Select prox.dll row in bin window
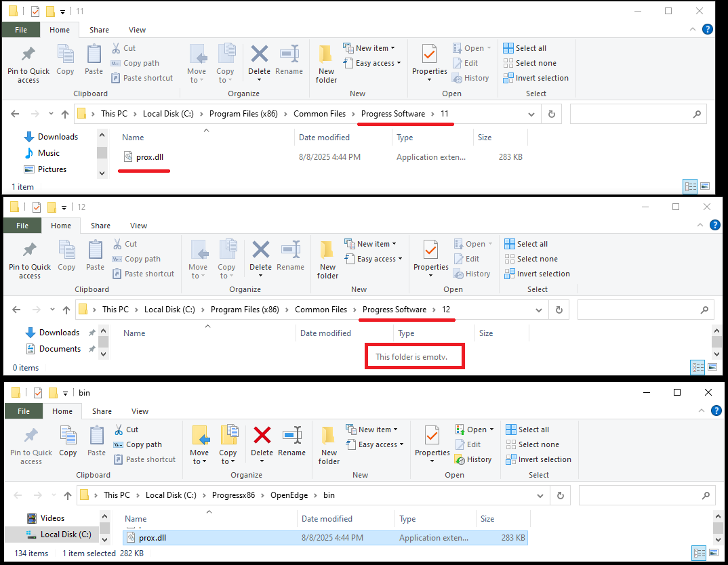728x565 pixels. (x=325, y=538)
